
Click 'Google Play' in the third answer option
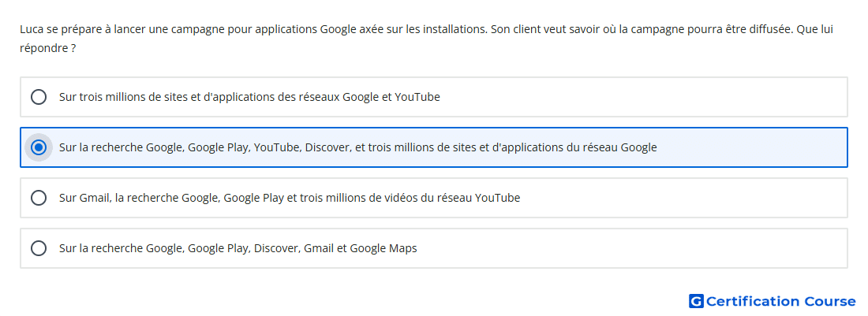254,198
